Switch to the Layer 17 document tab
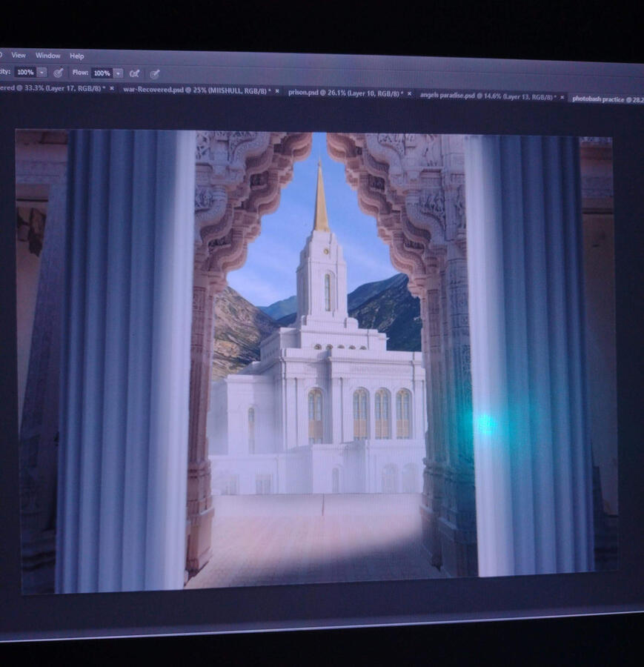Screen dimensions: 644x667 pyautogui.click(x=52, y=88)
